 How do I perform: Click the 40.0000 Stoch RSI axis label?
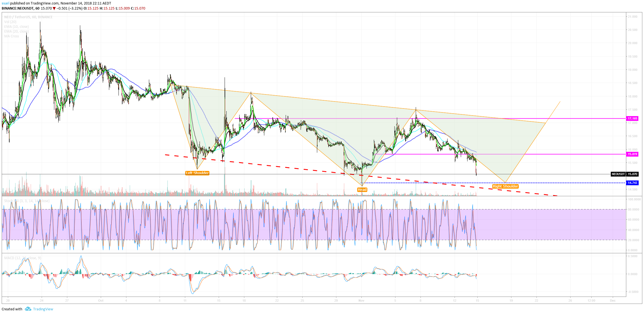(x=633, y=230)
